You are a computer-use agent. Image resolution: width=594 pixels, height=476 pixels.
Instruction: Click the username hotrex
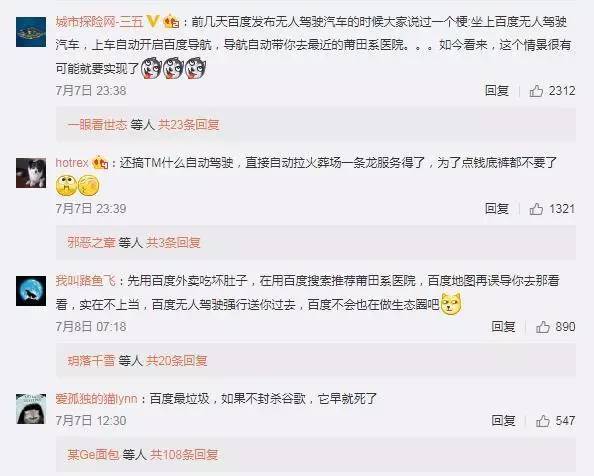[72, 163]
